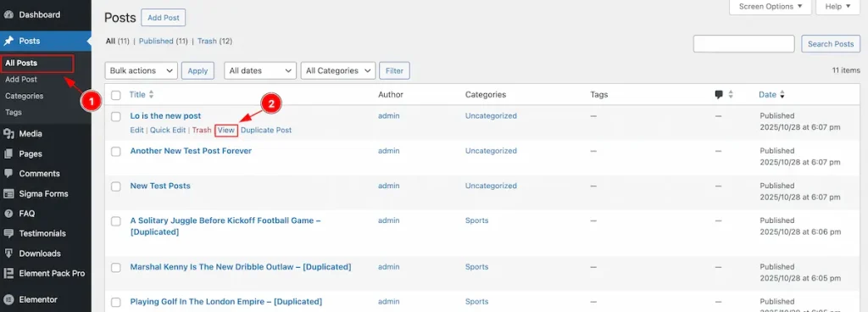Screen dimensions: 868x312
Task: Click the Dashboard gauge icon
Action: point(8,14)
